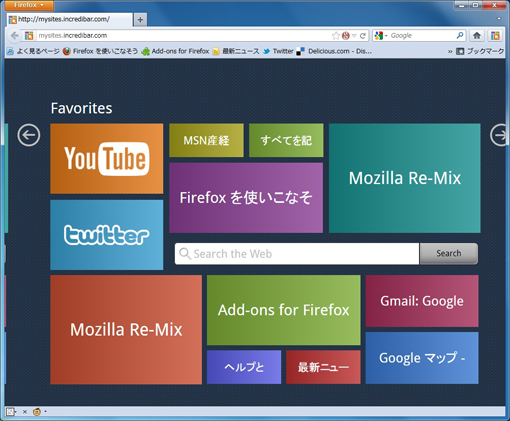Open the teal Mozilla Re-Mix tile
Image resolution: width=510 pixels, height=421 pixels.
[x=405, y=178]
